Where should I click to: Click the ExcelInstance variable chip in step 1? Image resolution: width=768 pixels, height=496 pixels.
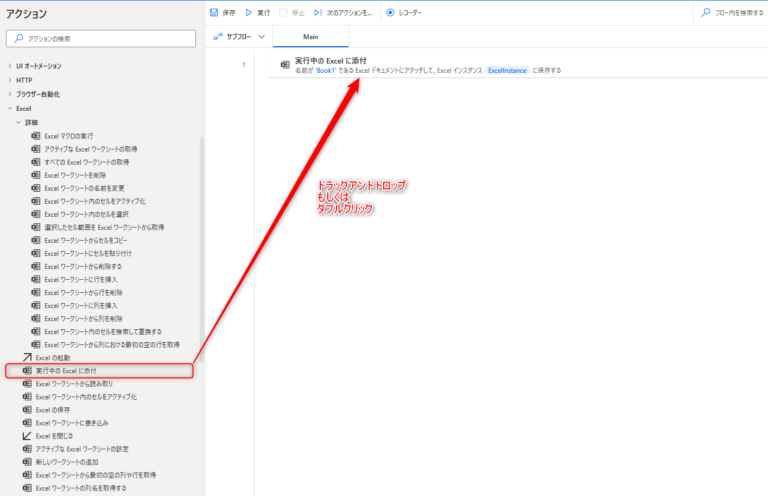pos(507,71)
